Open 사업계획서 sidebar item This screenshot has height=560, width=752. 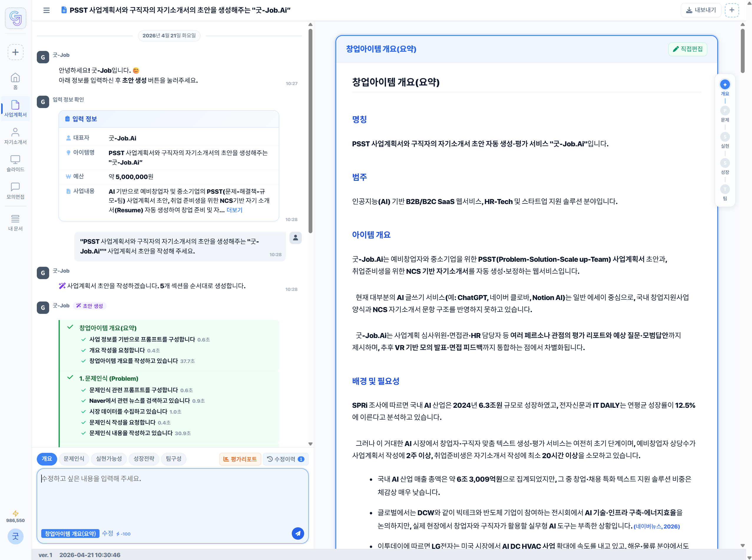click(x=15, y=108)
